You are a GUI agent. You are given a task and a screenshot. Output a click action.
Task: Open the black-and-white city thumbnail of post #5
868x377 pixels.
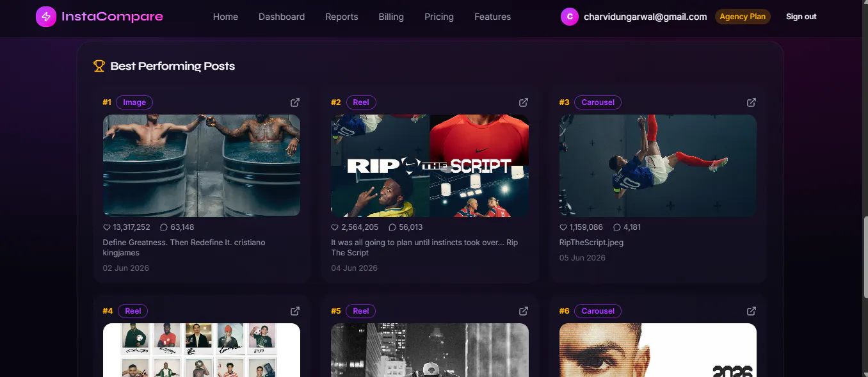pos(430,350)
